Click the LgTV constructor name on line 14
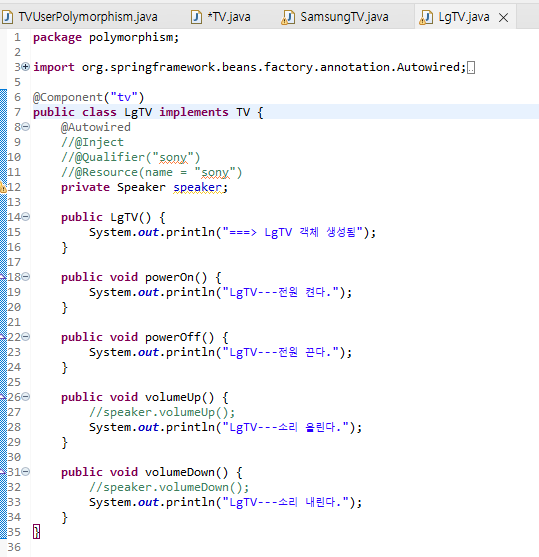539x557 pixels. coord(124,217)
